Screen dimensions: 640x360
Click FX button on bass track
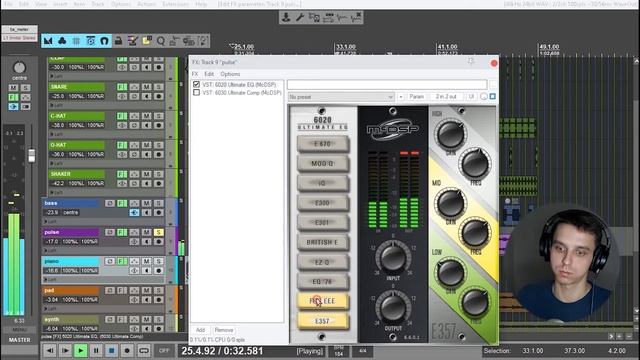coord(122,203)
